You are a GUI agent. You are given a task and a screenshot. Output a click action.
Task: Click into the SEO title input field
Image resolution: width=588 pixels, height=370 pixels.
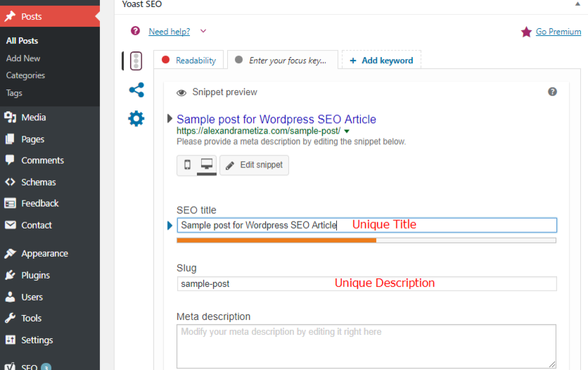tap(366, 225)
